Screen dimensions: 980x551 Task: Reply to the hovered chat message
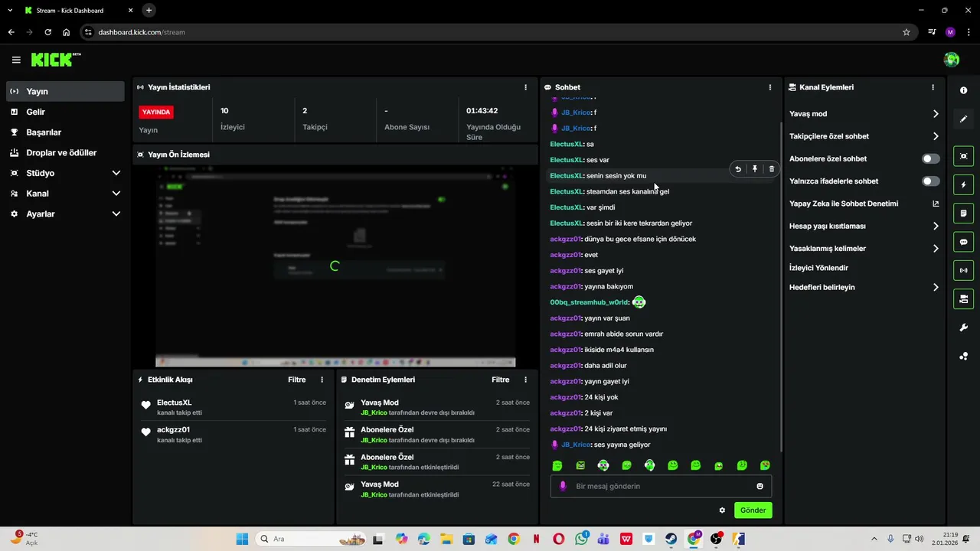point(738,169)
